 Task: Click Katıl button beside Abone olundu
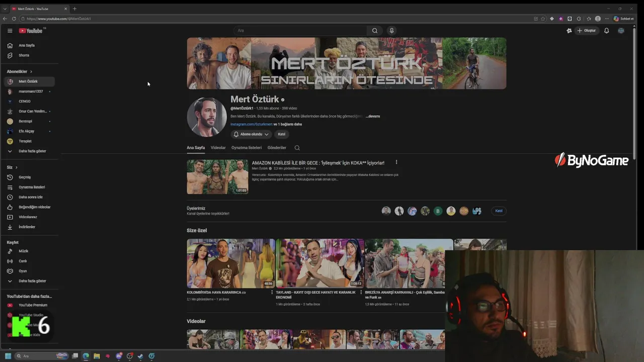pos(282,134)
